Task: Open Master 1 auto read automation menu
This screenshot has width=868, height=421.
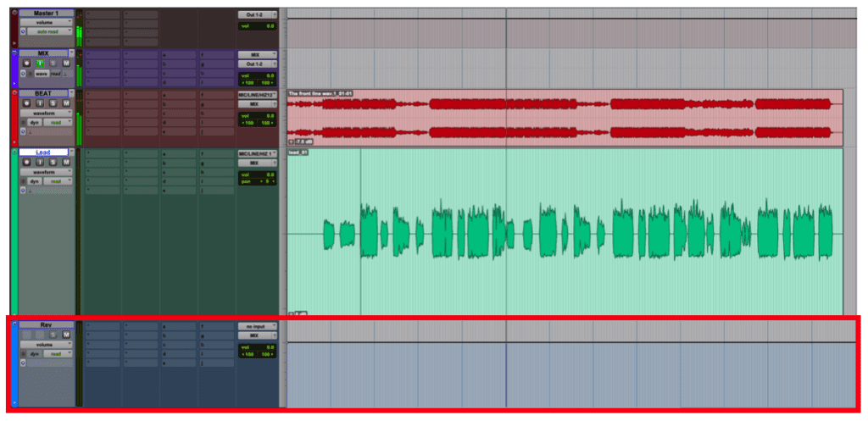Action: click(x=50, y=31)
